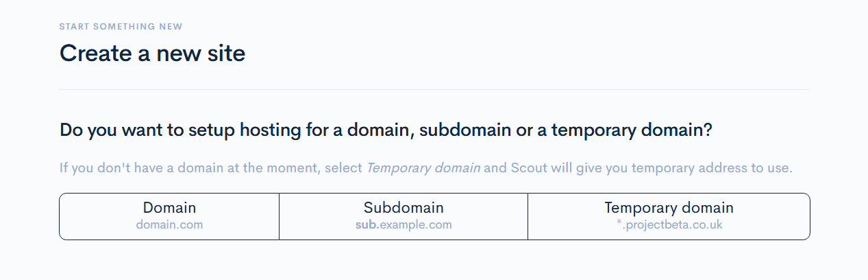This screenshot has height=280, width=868.
Task: Click the 'Subdomain' title in middle segment
Action: [404, 208]
